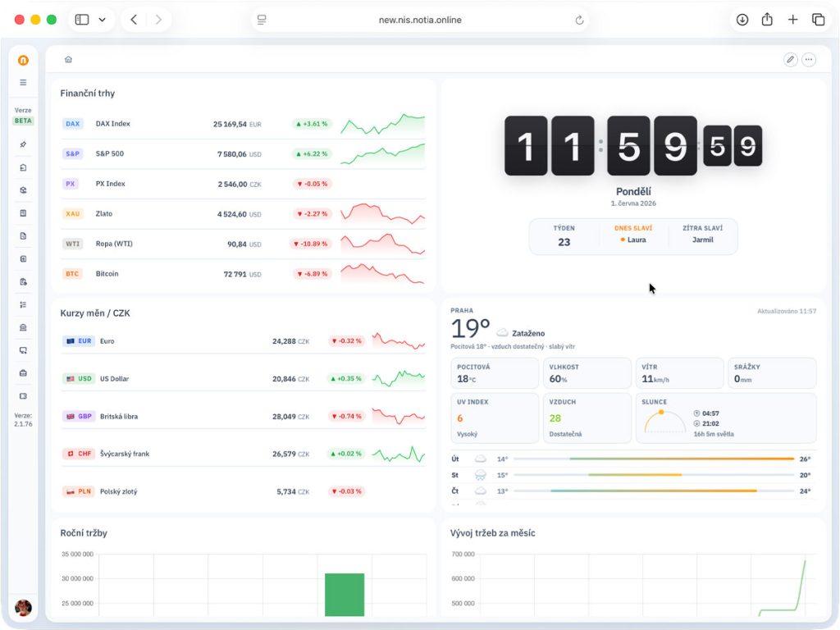Click the Aktualizováno 11:57 timestamp

pyautogui.click(x=787, y=311)
